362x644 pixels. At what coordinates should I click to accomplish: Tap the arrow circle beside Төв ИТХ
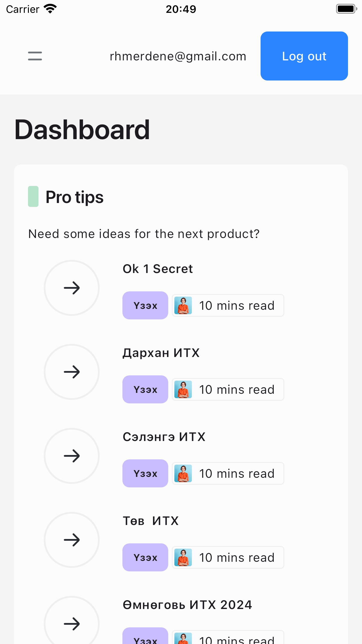pos(72,540)
